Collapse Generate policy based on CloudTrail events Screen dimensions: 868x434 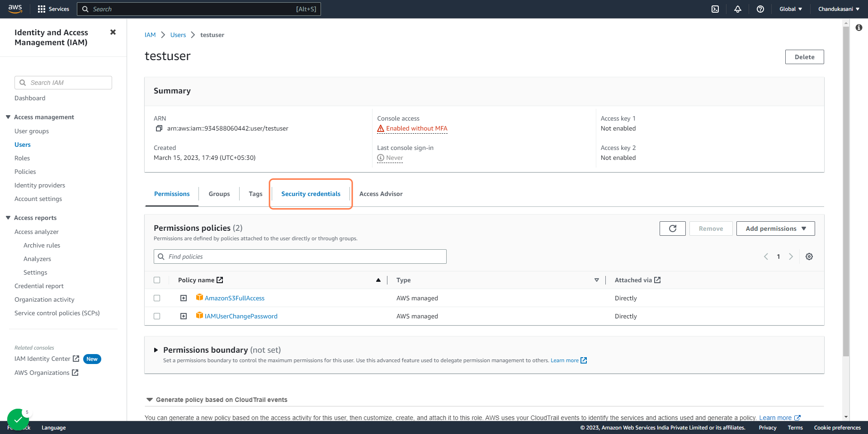[150, 400]
